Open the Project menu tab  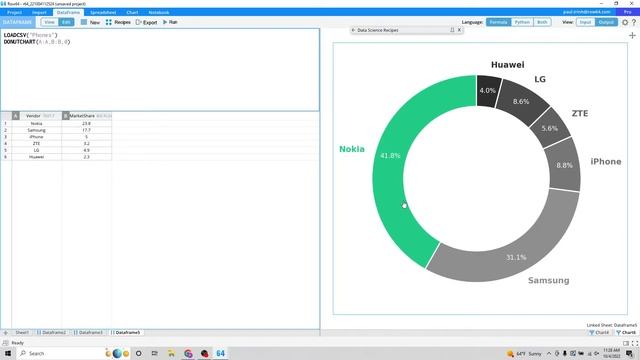coord(14,13)
